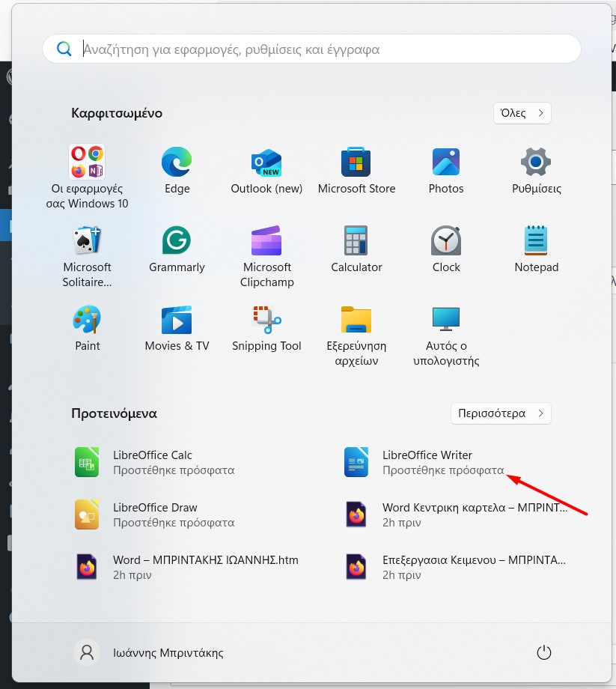Open Grammarly pinned icon
Image resolution: width=616 pixels, height=689 pixels.
click(x=177, y=240)
